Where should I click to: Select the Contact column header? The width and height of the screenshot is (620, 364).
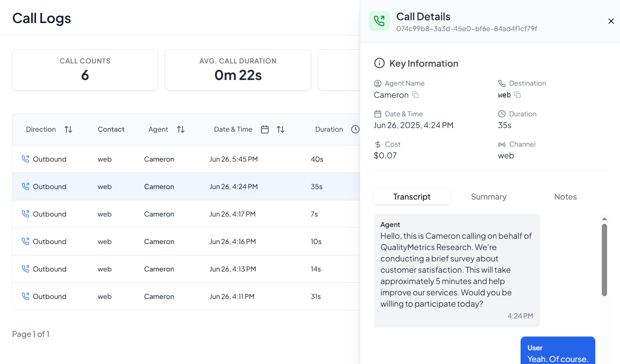tap(111, 129)
